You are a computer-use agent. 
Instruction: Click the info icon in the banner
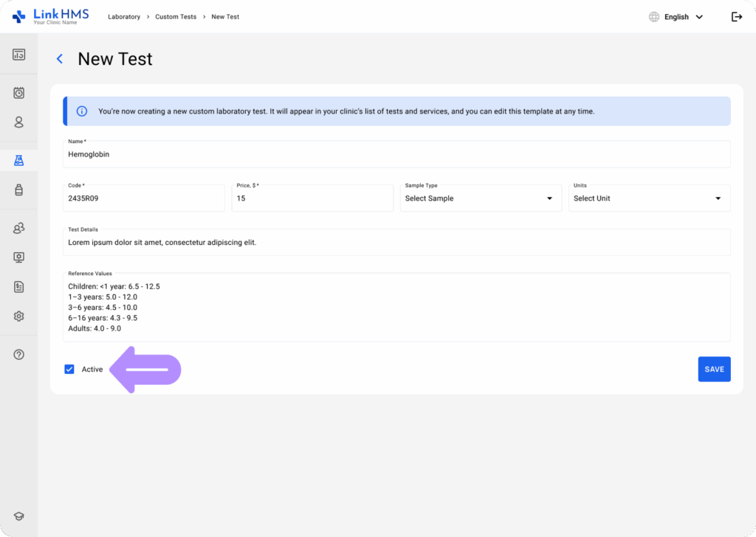click(82, 111)
